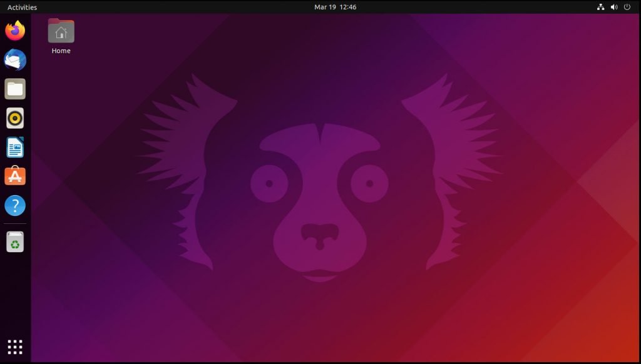Open the calendar dropdown from the clock

click(x=336, y=7)
